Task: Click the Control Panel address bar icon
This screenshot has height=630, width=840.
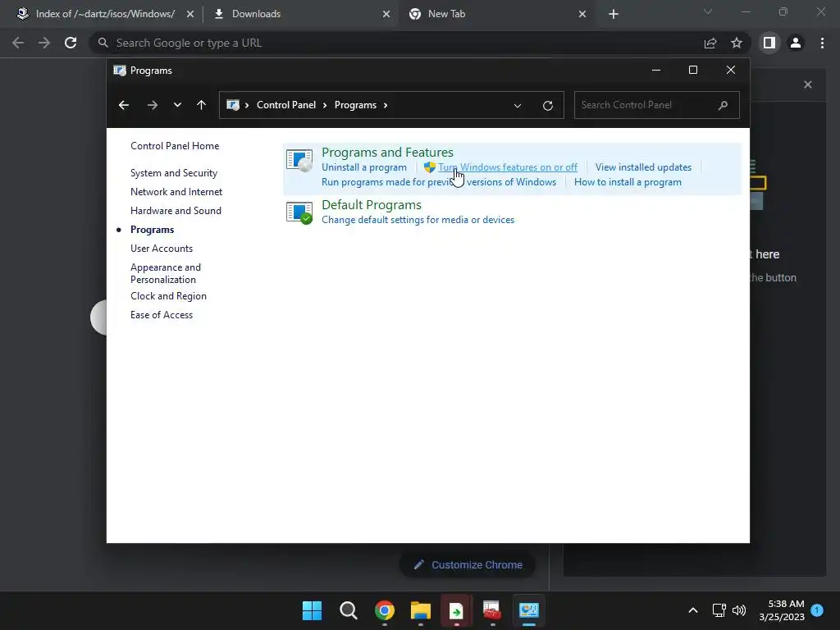Action: [x=232, y=105]
